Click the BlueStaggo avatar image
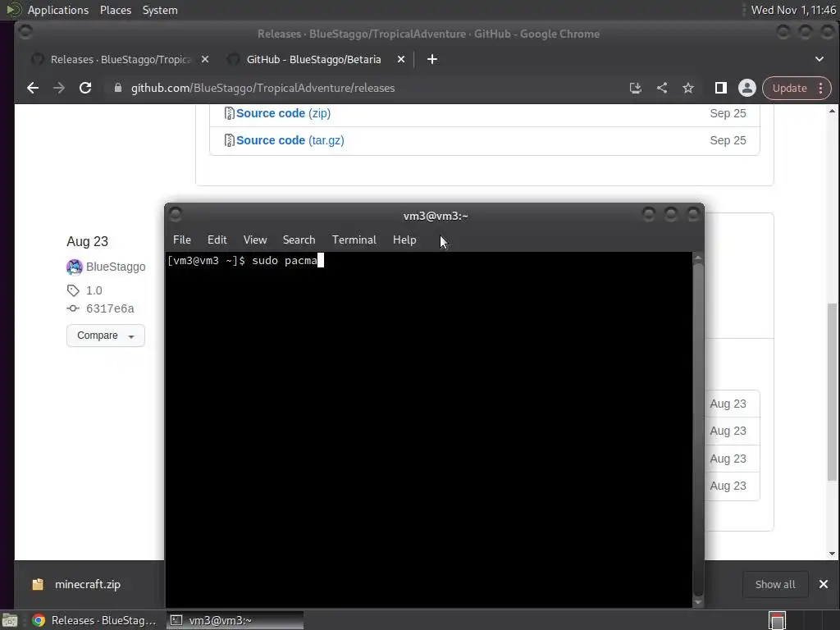The image size is (840, 630). (x=75, y=267)
